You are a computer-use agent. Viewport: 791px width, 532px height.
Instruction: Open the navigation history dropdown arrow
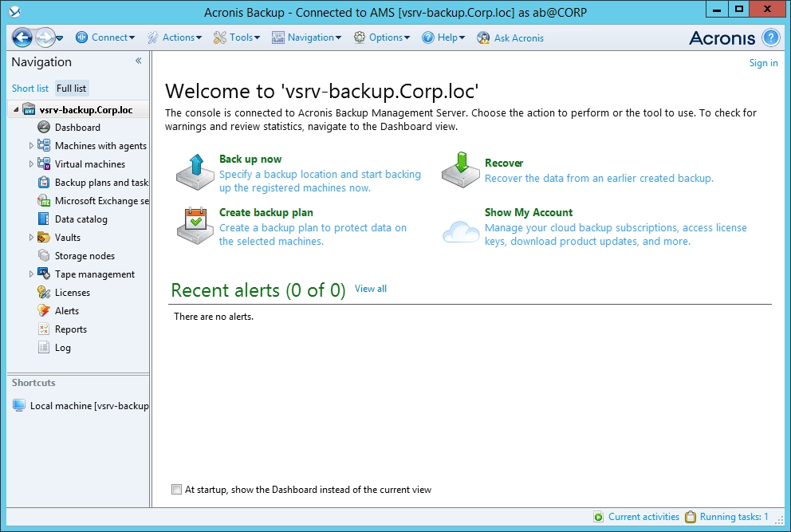coord(60,37)
